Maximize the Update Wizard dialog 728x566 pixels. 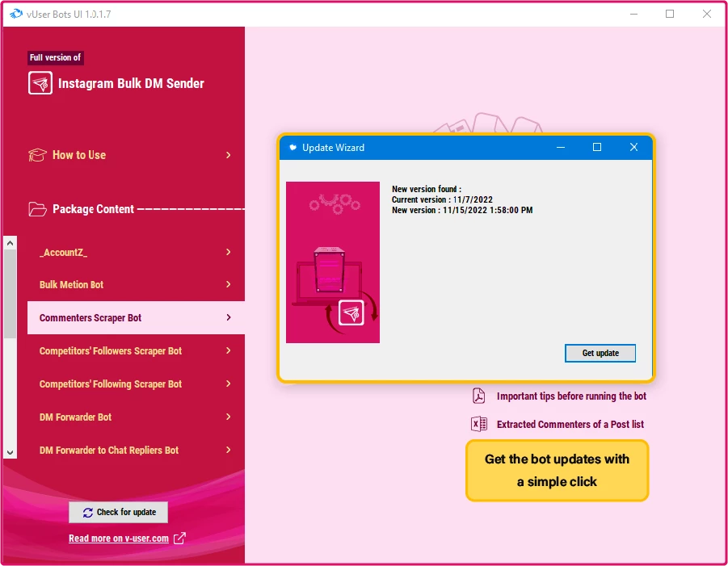pos(597,148)
